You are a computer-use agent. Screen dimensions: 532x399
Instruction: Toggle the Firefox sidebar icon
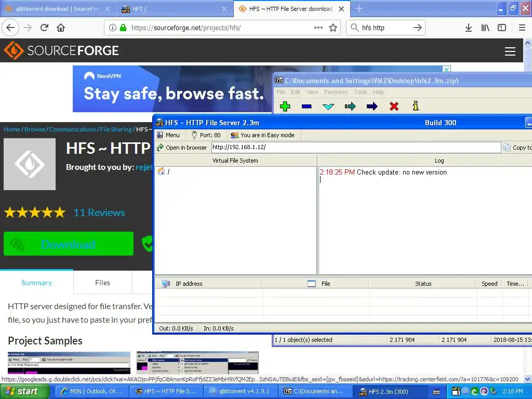pyautogui.click(x=502, y=28)
